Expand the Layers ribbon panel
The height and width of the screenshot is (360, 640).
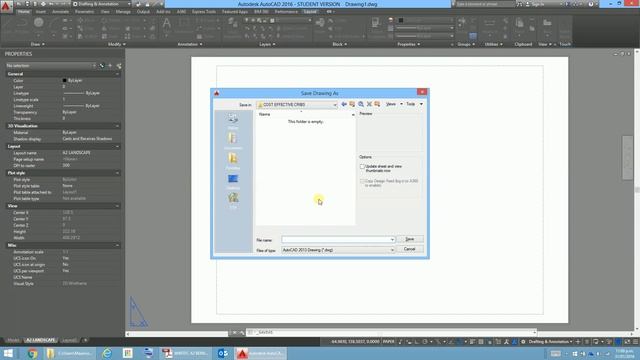point(267,44)
